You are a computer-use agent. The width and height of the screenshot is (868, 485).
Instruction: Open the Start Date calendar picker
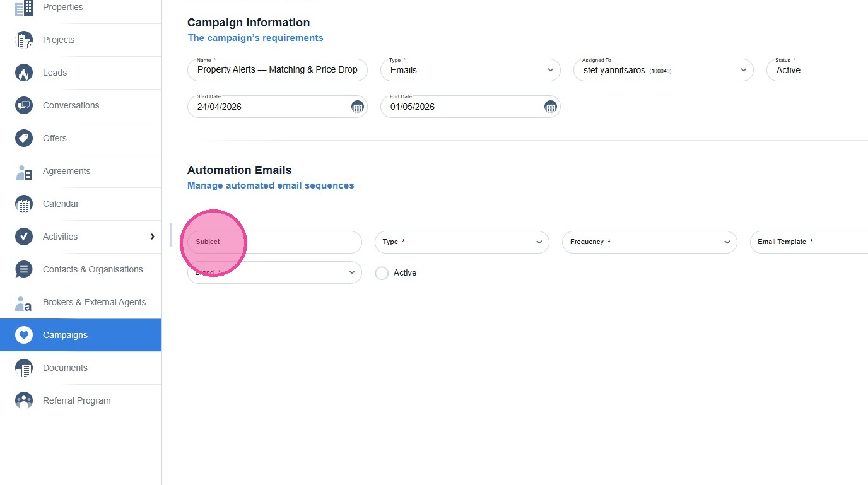click(358, 107)
